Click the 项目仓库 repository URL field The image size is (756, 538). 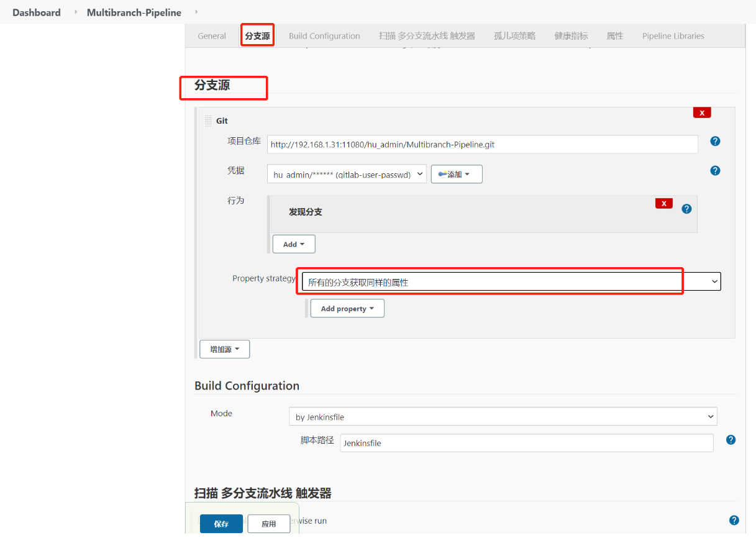[x=483, y=144]
